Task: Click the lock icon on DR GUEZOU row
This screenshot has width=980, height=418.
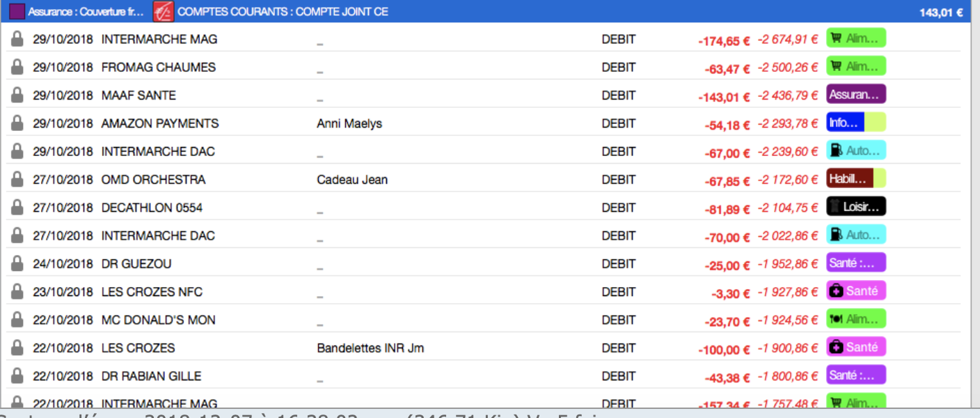Action: (17, 263)
